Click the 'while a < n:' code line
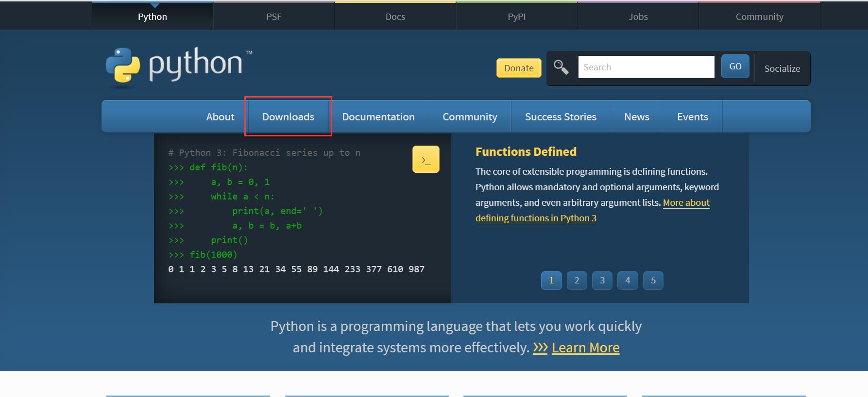 (x=221, y=197)
